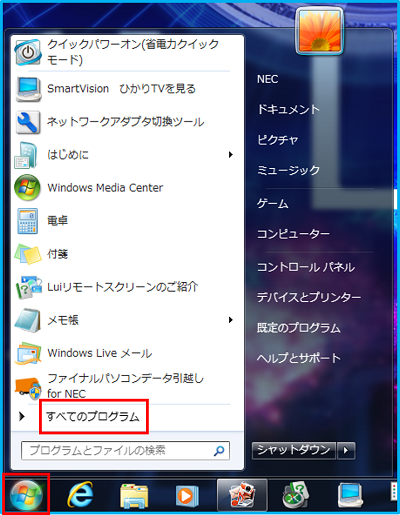Open the data migration truck icon
This screenshot has height=515, width=400.
click(x=28, y=388)
